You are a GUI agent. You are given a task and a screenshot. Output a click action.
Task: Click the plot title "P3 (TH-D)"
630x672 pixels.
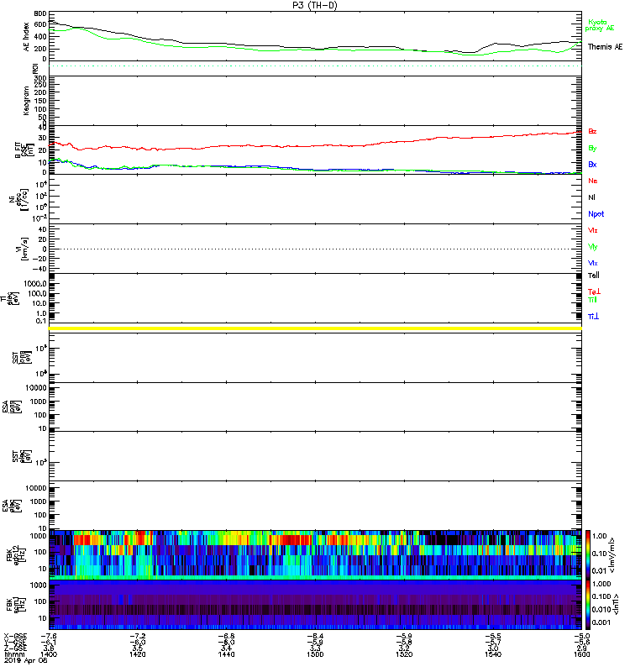(x=315, y=5)
